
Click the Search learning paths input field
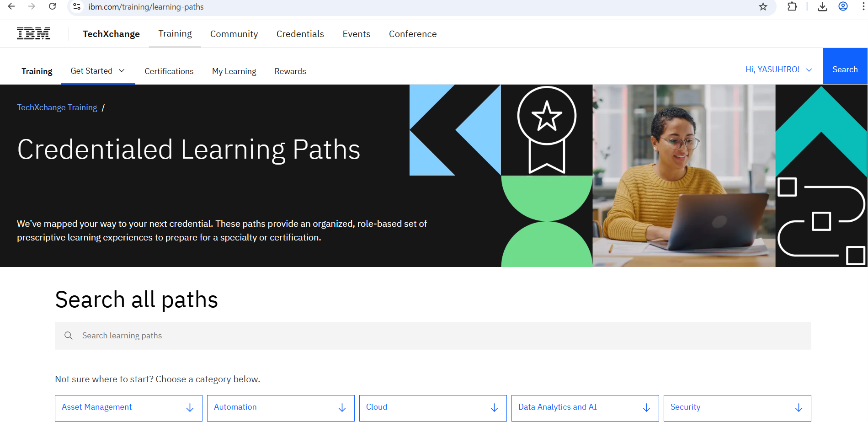[433, 336]
